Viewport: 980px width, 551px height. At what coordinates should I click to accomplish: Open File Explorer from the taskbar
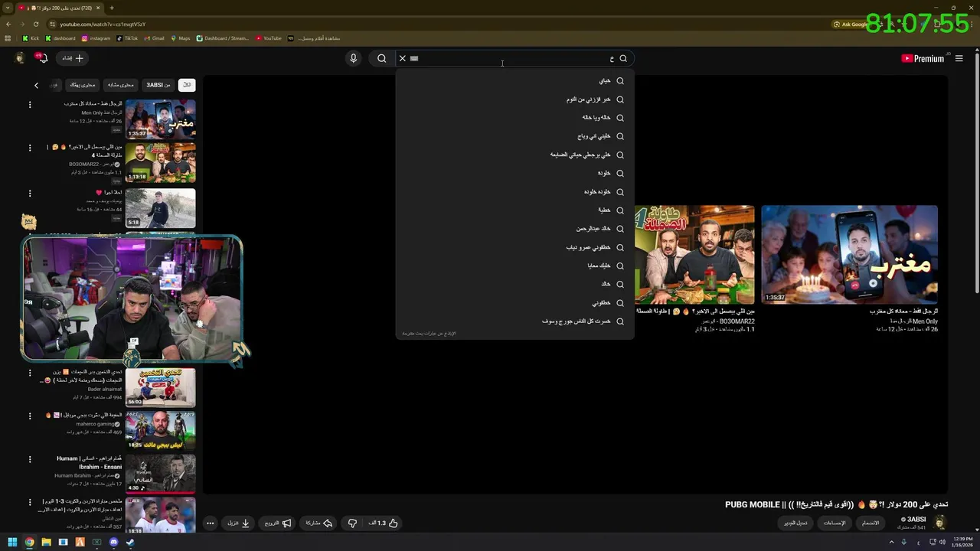pos(46,543)
